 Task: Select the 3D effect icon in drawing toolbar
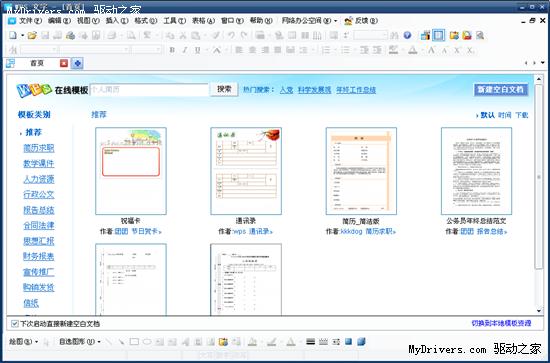(361, 342)
